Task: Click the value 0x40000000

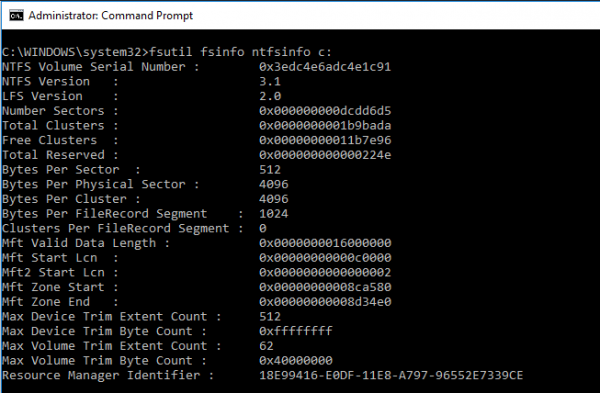Action: point(296,360)
